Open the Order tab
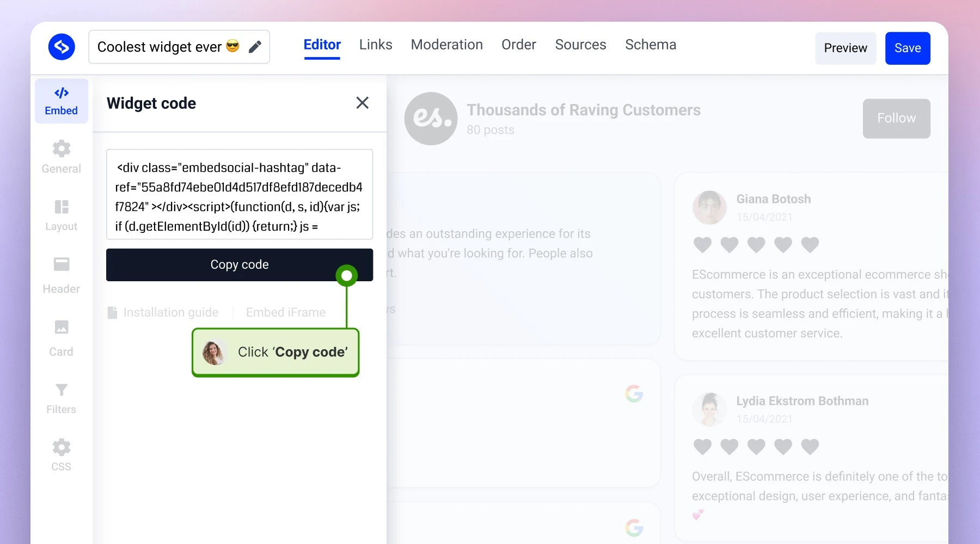 tap(519, 45)
